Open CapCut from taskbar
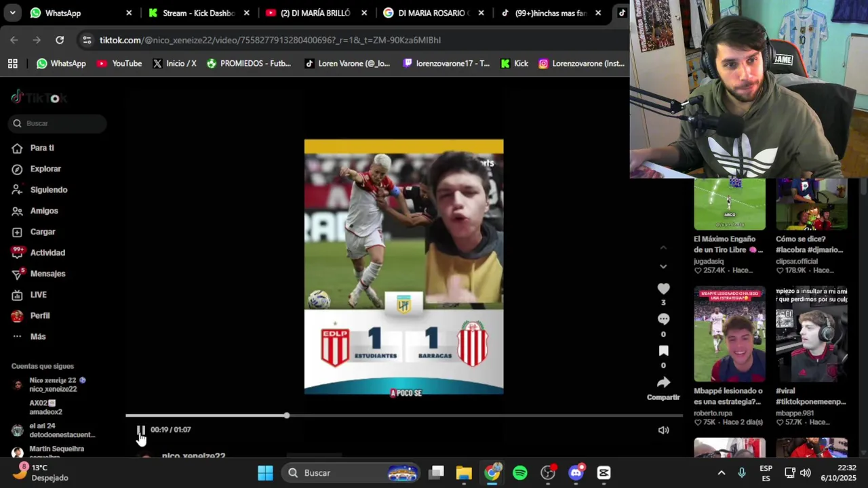This screenshot has height=488, width=868. (604, 472)
